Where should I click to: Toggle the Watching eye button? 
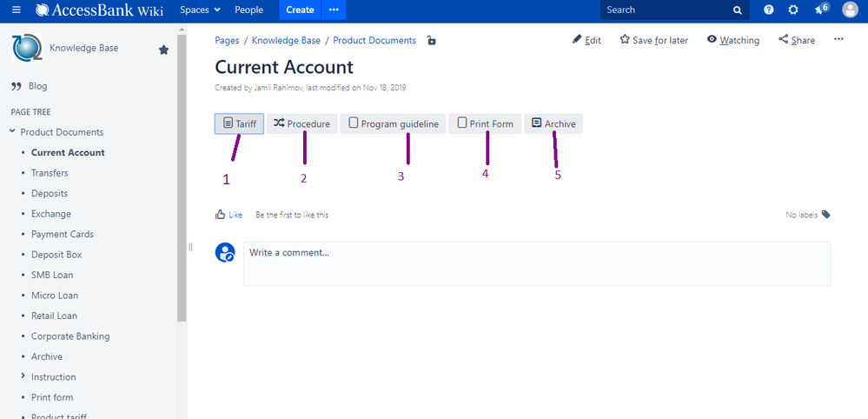pyautogui.click(x=733, y=40)
